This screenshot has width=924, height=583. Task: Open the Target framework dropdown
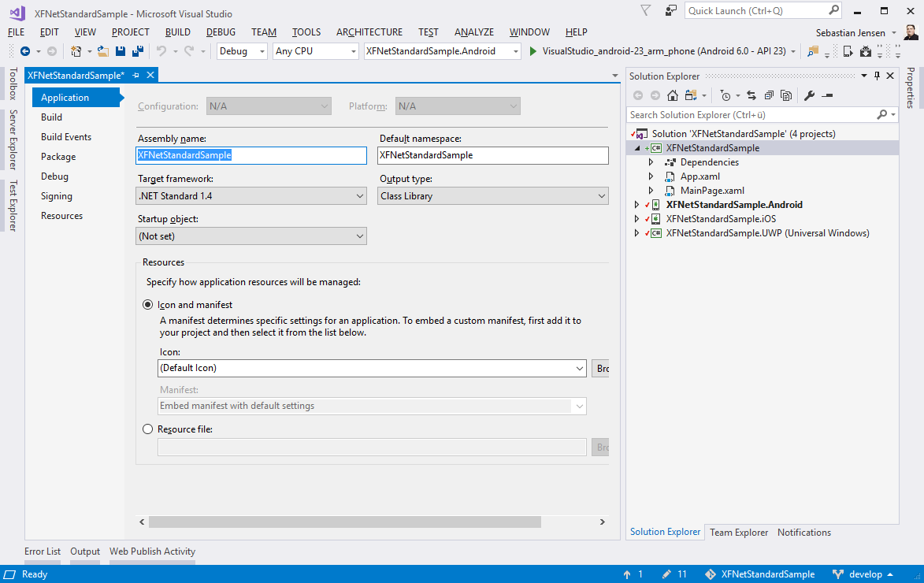(x=251, y=196)
